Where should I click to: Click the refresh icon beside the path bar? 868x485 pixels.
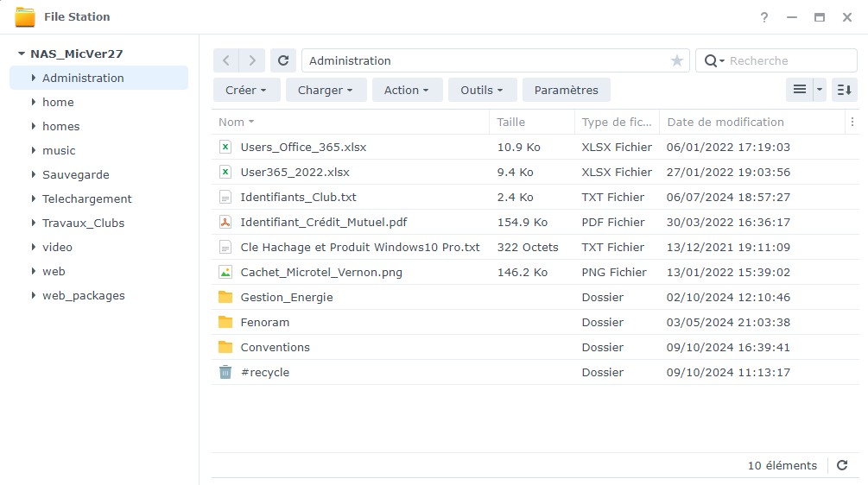[x=283, y=60]
